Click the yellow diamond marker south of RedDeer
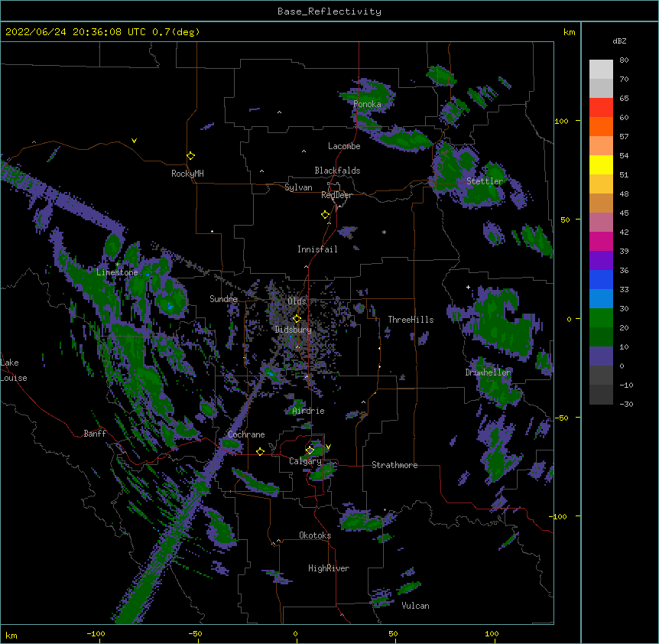Image resolution: width=659 pixels, height=644 pixels. pos(326,214)
